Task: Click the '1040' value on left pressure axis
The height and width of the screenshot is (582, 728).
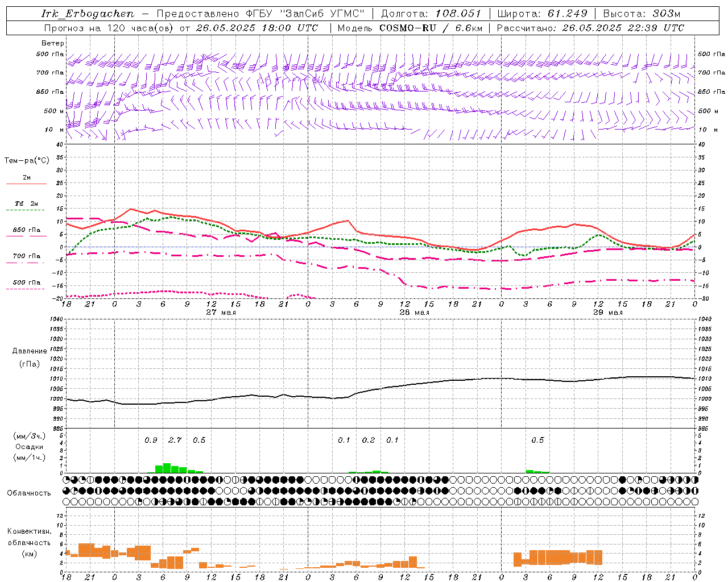Action: [x=57, y=319]
